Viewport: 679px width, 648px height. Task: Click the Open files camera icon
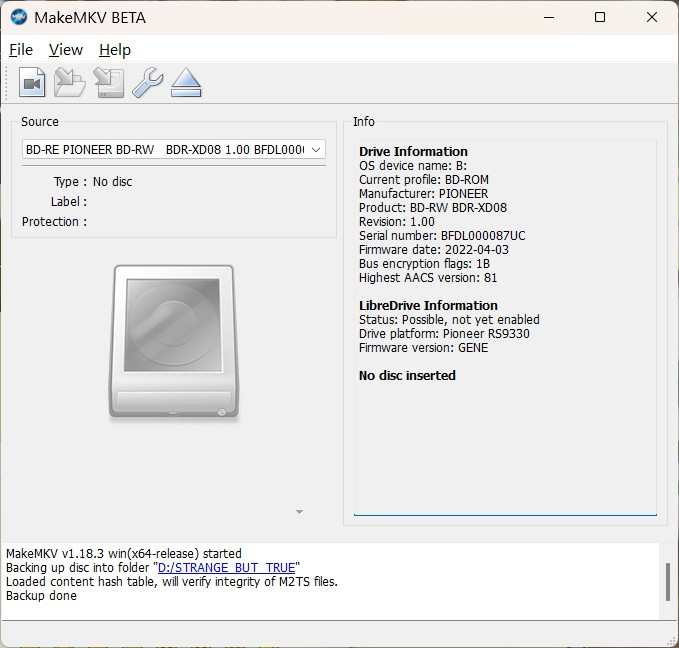(x=32, y=82)
